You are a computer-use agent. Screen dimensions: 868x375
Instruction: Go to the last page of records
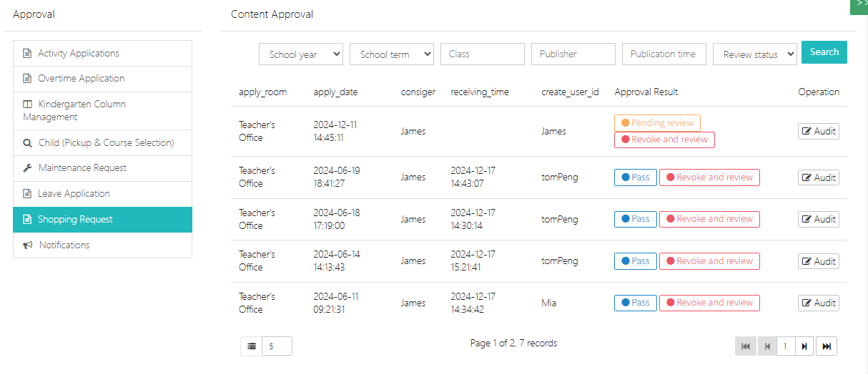(x=827, y=346)
